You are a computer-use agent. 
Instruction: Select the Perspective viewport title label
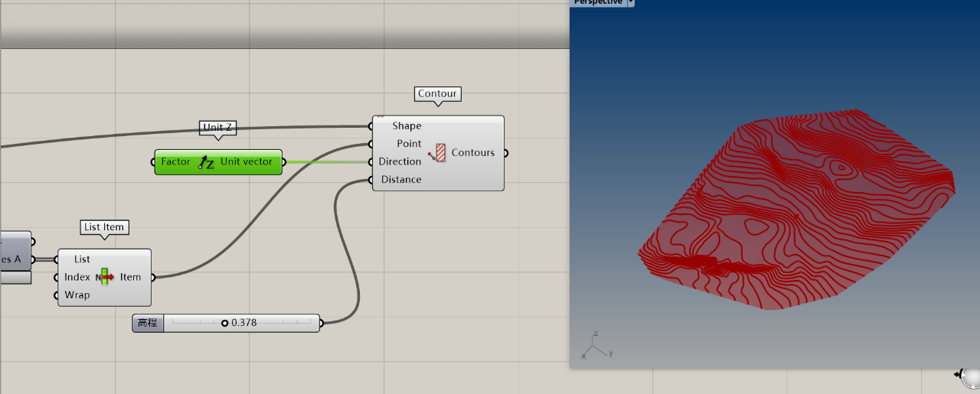598,2
